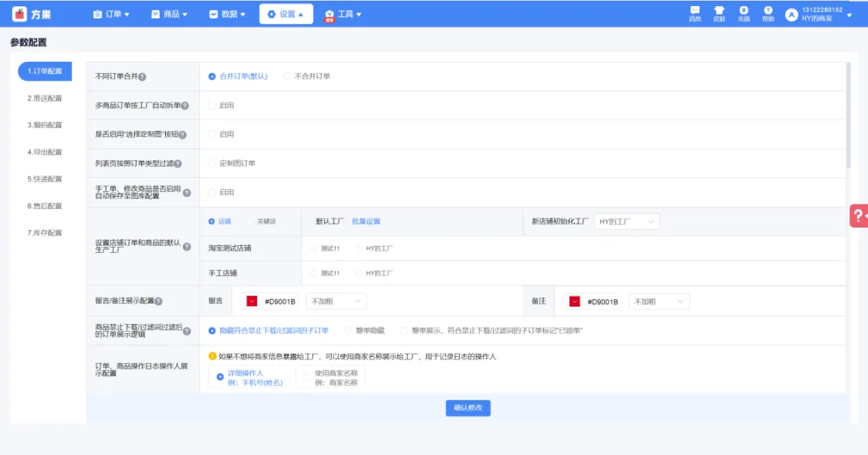868x455 pixels.
Task: Select the 不合并订单 radio option
Action: (x=288, y=76)
